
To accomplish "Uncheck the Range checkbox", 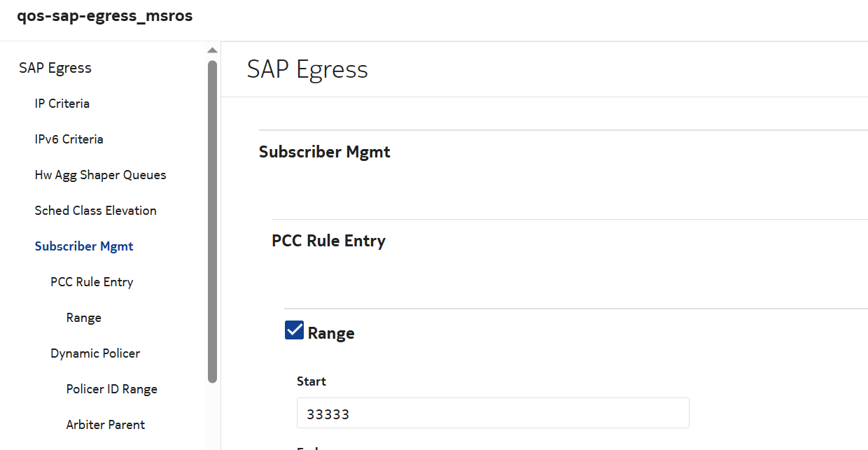I will pyautogui.click(x=294, y=330).
